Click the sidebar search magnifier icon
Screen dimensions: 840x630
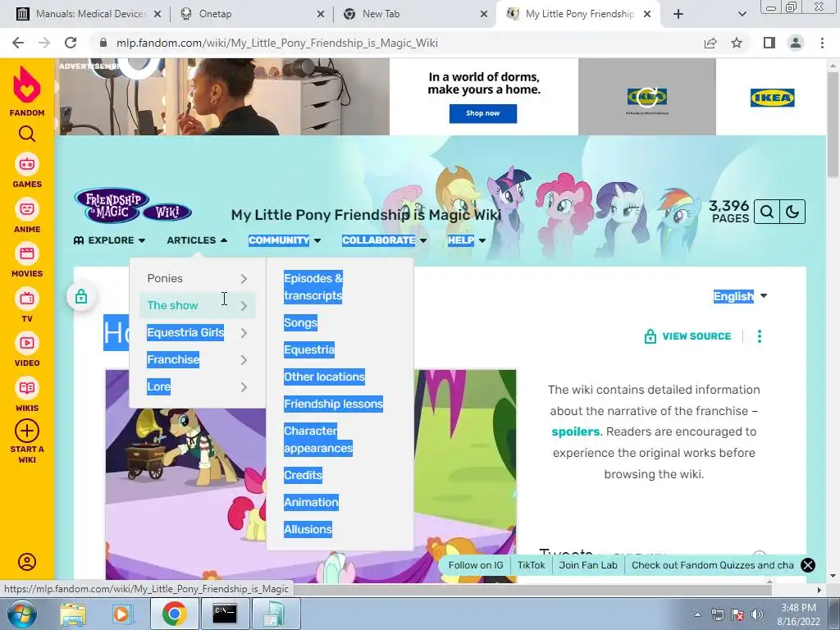[27, 134]
